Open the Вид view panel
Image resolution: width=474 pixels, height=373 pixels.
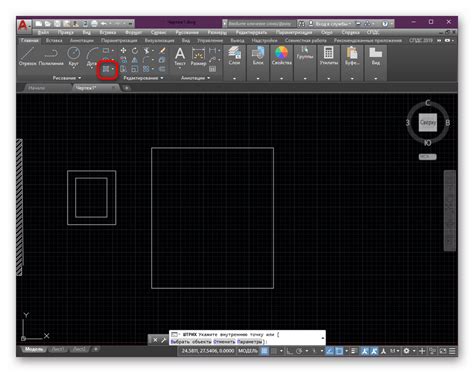pyautogui.click(x=376, y=55)
